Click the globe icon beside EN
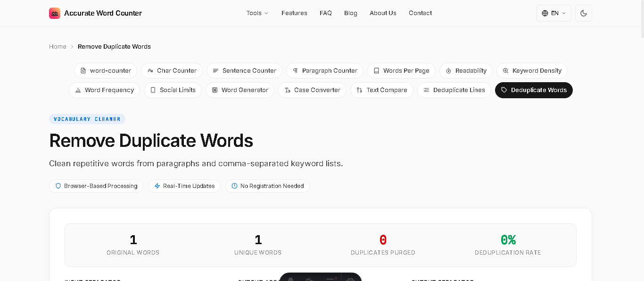Viewport: 644px width, 281px height. 545,13
